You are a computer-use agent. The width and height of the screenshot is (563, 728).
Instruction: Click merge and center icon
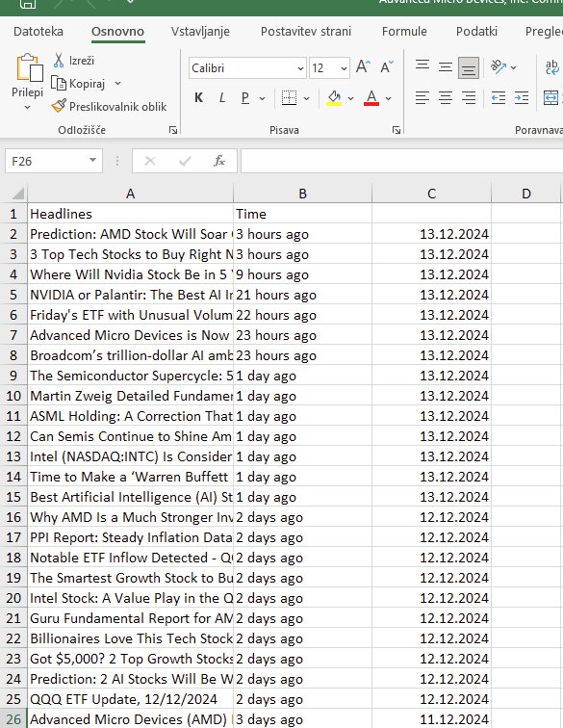550,98
